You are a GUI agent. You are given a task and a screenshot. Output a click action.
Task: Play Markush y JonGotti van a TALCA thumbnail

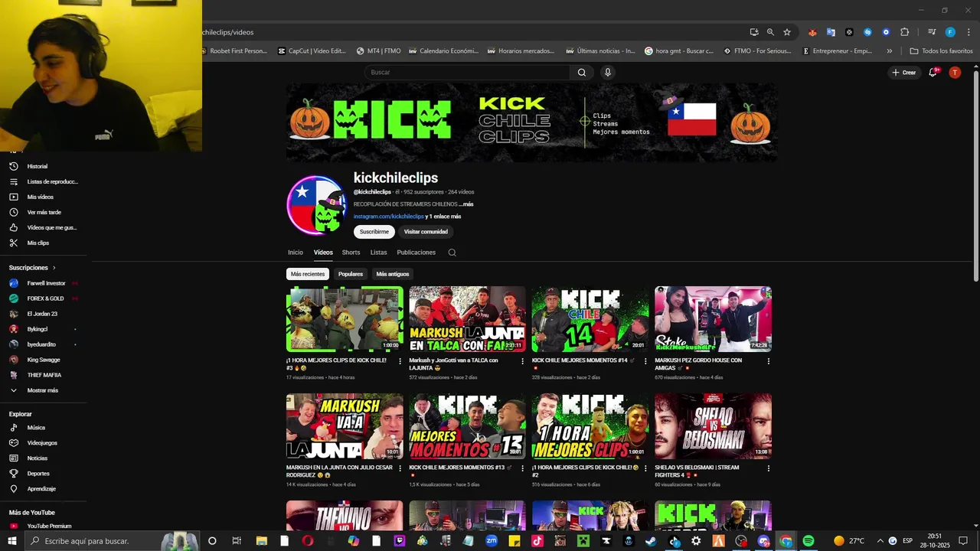coord(467,319)
